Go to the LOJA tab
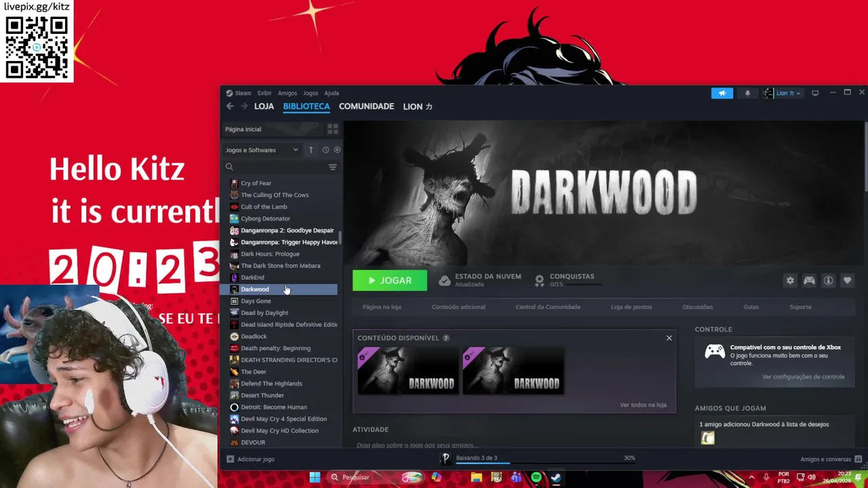Image resolution: width=868 pixels, height=488 pixels. point(264,106)
